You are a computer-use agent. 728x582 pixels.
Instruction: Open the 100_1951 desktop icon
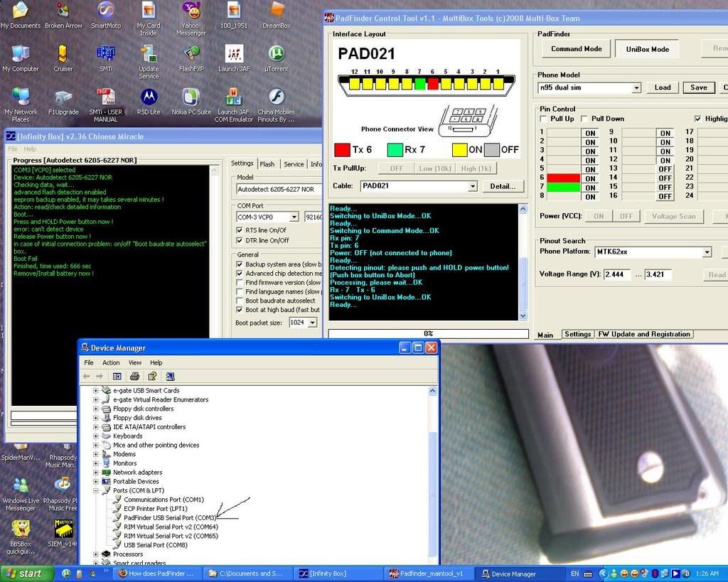coord(234,16)
